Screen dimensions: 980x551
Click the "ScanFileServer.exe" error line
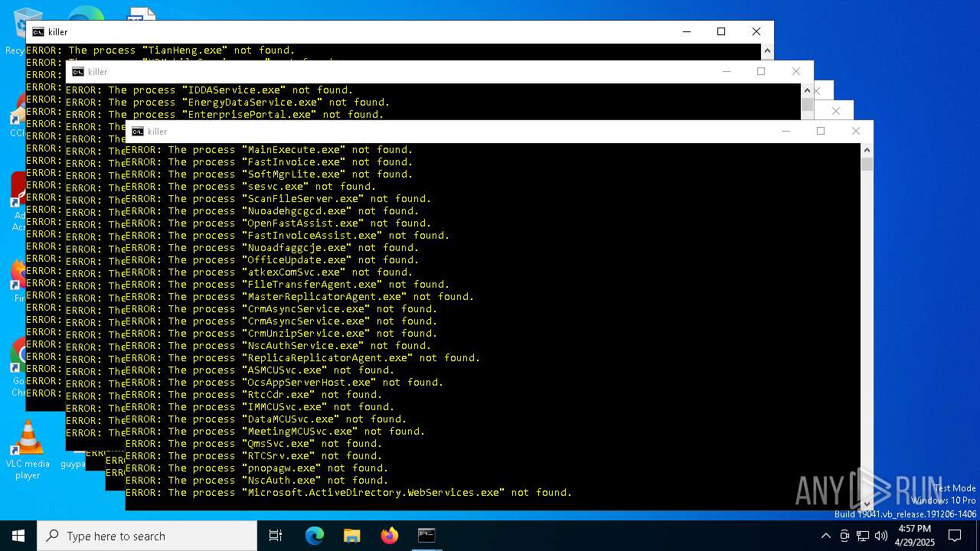279,199
